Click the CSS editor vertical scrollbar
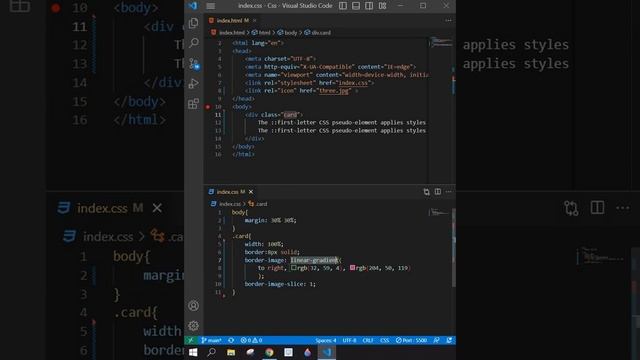 [453, 247]
